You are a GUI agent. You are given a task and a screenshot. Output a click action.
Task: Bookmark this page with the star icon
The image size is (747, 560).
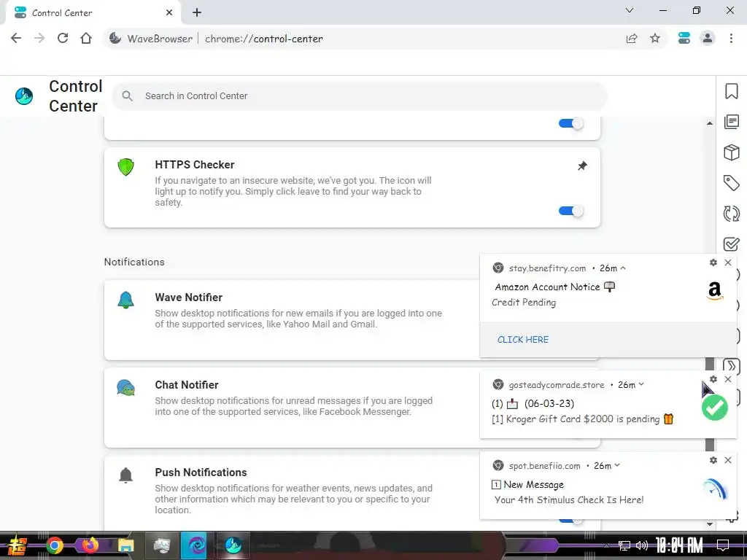click(x=655, y=38)
